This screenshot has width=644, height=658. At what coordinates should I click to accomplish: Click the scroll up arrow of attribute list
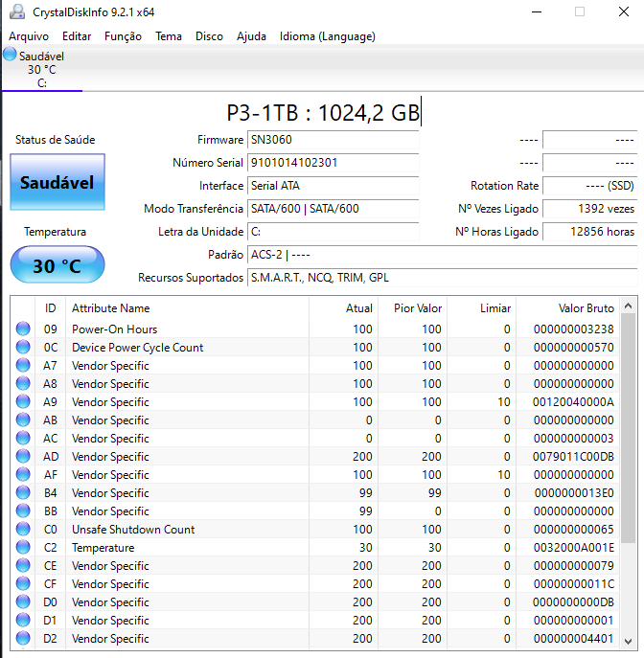pyautogui.click(x=628, y=306)
